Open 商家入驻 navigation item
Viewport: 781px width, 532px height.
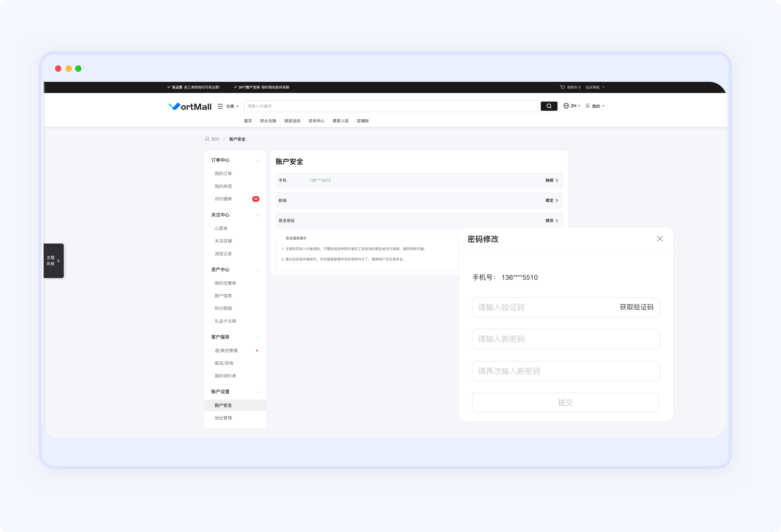pos(340,121)
